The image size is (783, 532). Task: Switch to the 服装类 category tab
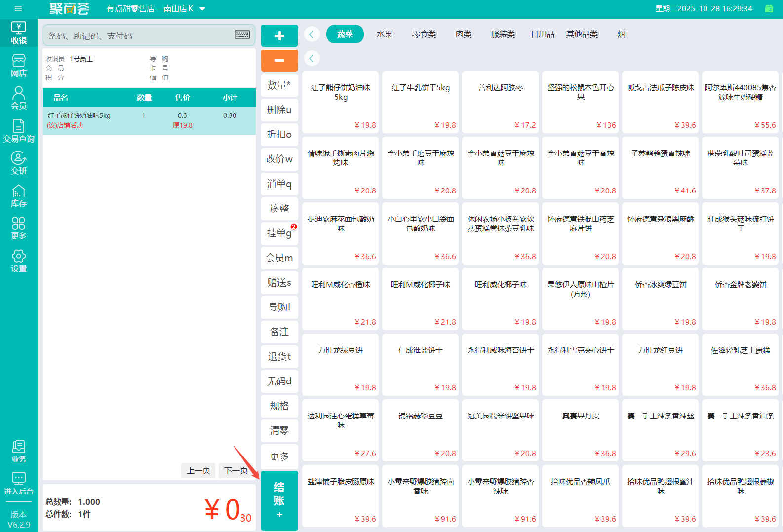pyautogui.click(x=503, y=34)
